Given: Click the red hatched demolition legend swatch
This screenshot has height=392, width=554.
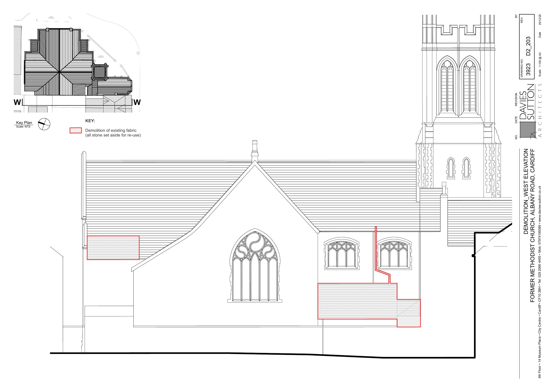Looking at the screenshot, I should 76,130.
